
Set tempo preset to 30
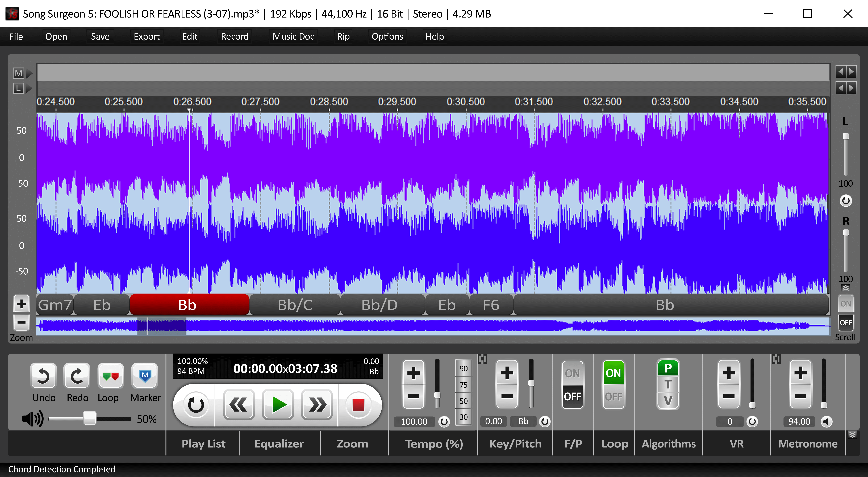463,417
